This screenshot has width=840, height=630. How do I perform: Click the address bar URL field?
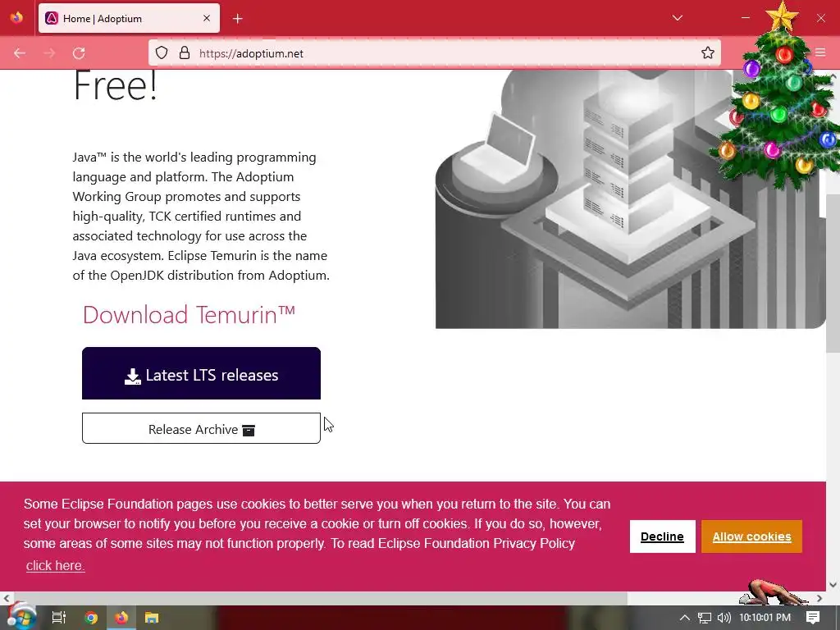(x=435, y=52)
